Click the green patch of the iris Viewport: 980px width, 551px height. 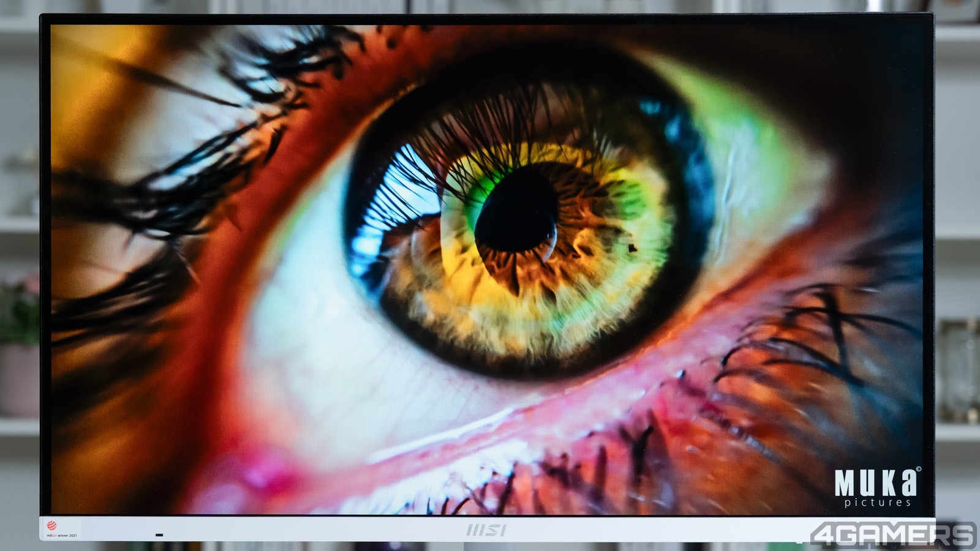click(x=484, y=184)
